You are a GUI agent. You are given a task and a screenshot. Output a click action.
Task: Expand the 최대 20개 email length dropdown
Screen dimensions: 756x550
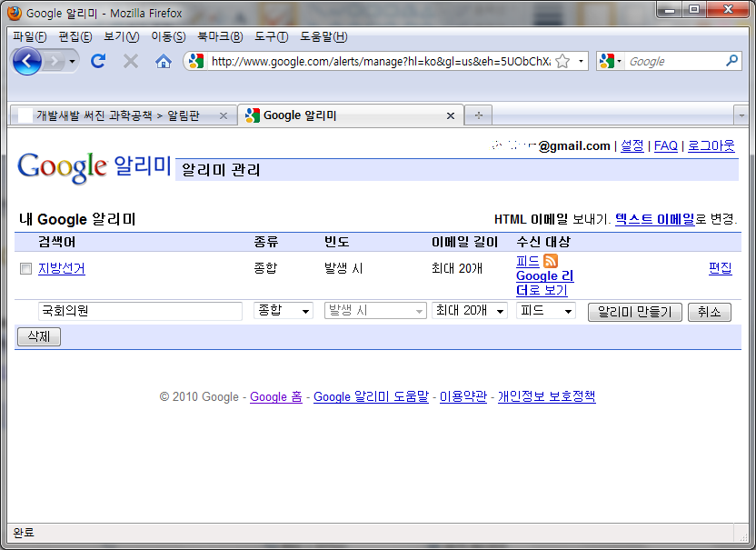469,311
